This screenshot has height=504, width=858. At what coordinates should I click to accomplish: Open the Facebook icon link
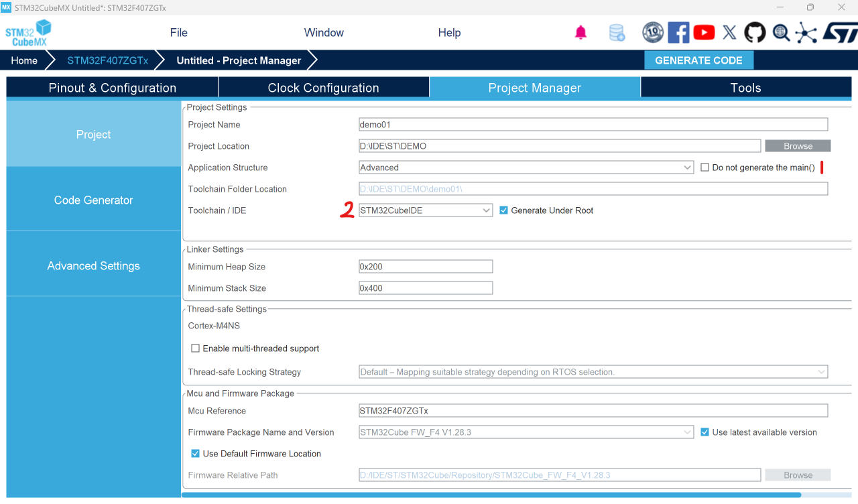(x=678, y=32)
